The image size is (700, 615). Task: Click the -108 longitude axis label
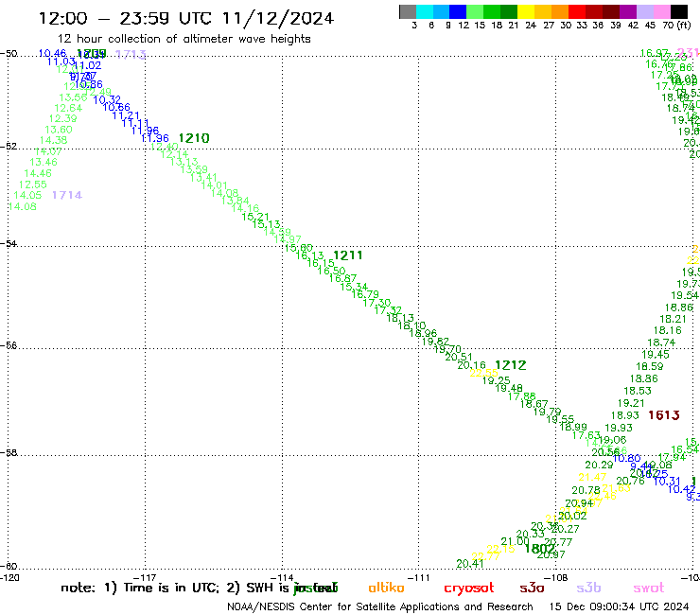coord(555,577)
